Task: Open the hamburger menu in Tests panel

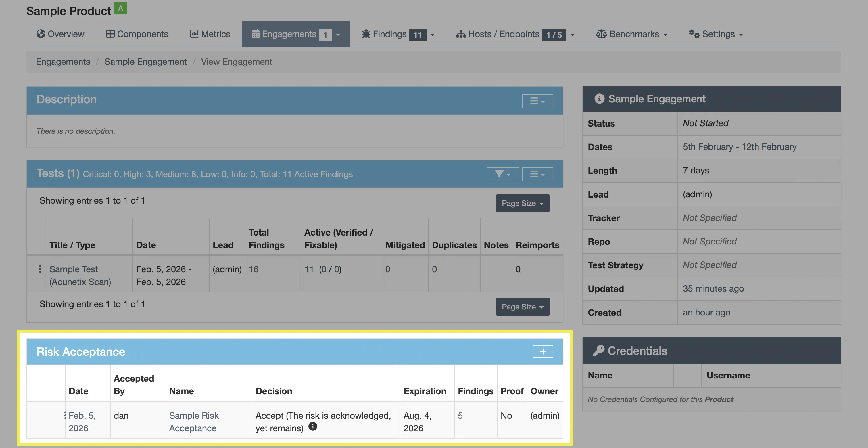Action: click(x=537, y=174)
